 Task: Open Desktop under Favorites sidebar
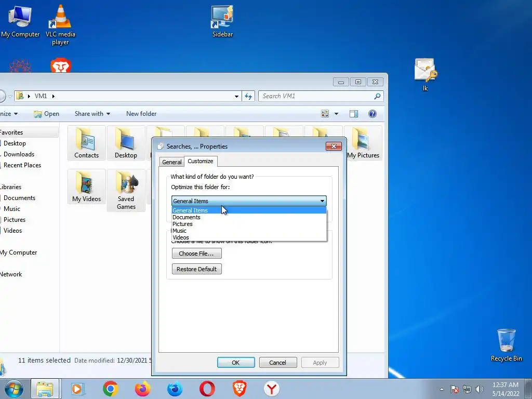[x=15, y=143]
